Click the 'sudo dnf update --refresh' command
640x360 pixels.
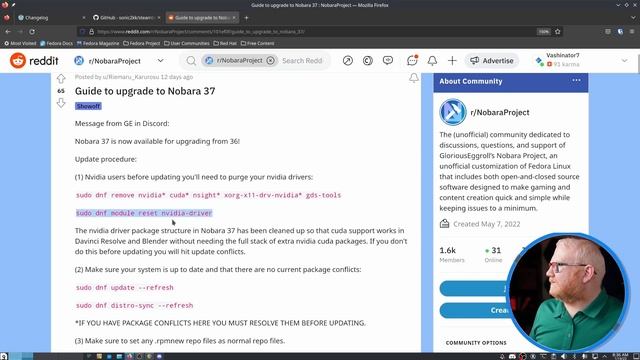[124, 287]
